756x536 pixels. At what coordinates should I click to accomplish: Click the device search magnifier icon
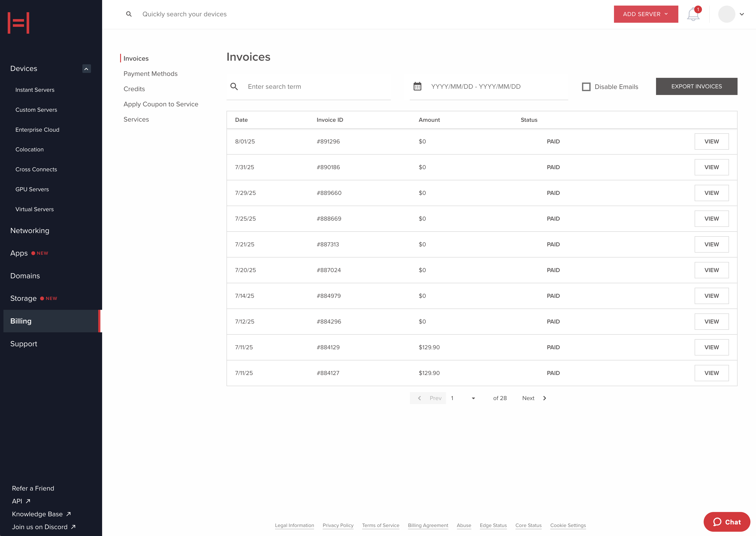click(129, 14)
